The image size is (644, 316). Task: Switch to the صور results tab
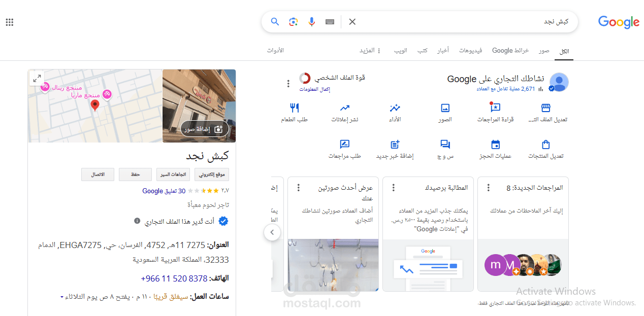point(544,50)
